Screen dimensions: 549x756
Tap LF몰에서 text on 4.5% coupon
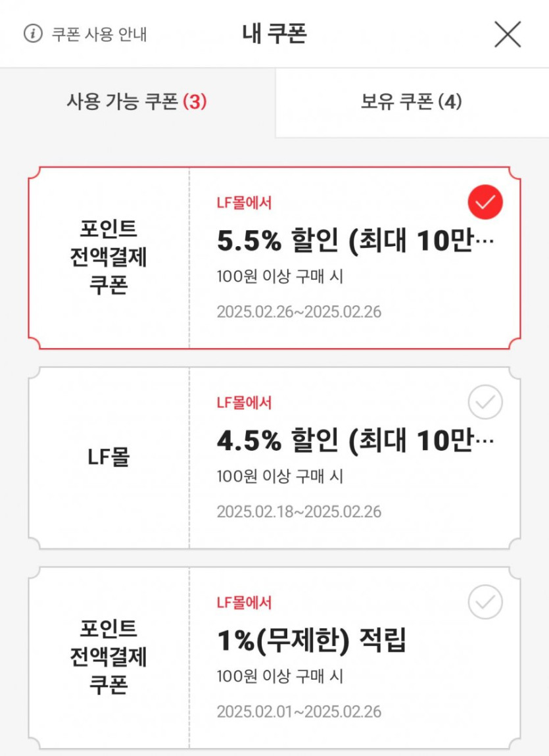(x=244, y=403)
